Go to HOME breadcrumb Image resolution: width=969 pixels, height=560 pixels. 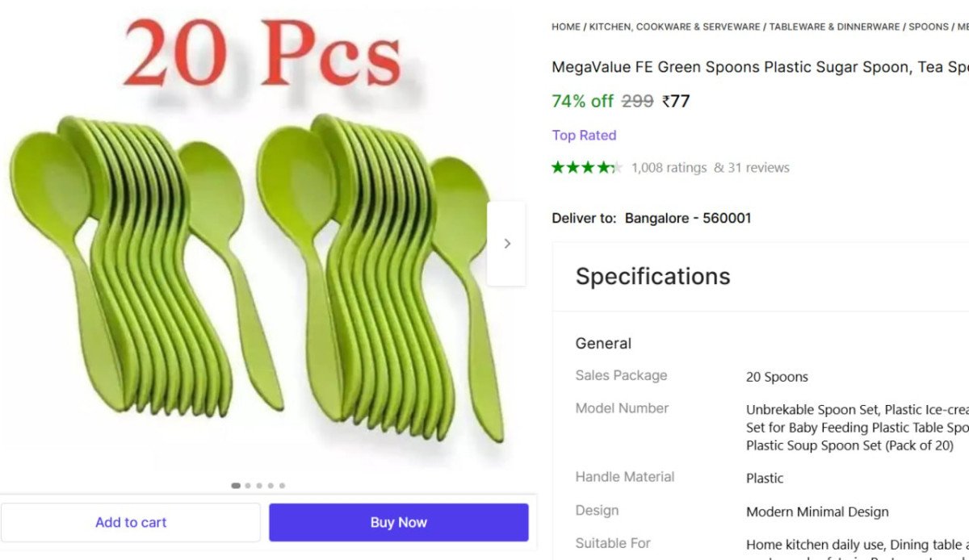click(566, 27)
